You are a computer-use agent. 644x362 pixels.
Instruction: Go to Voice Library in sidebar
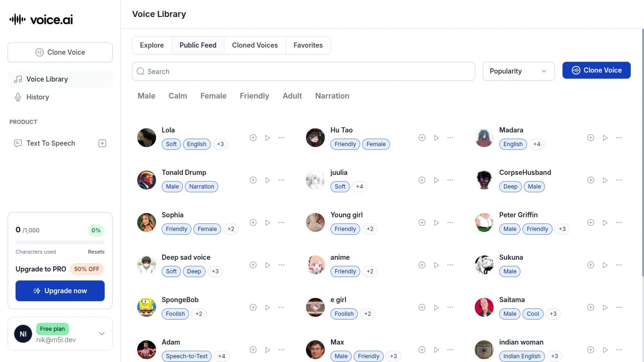60,79
